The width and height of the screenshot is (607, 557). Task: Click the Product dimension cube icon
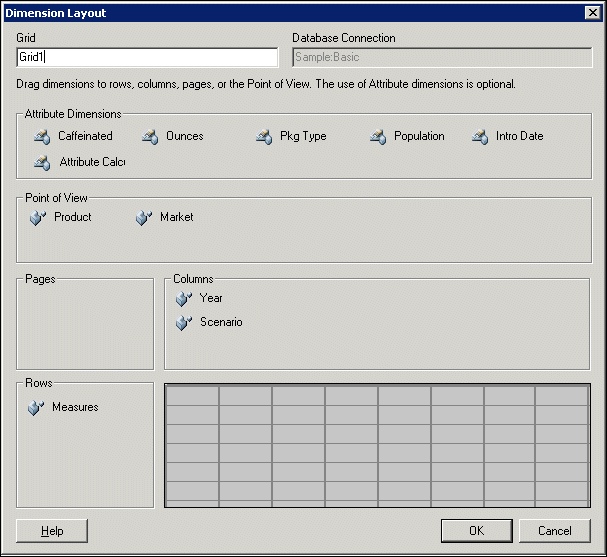pyautogui.click(x=38, y=218)
